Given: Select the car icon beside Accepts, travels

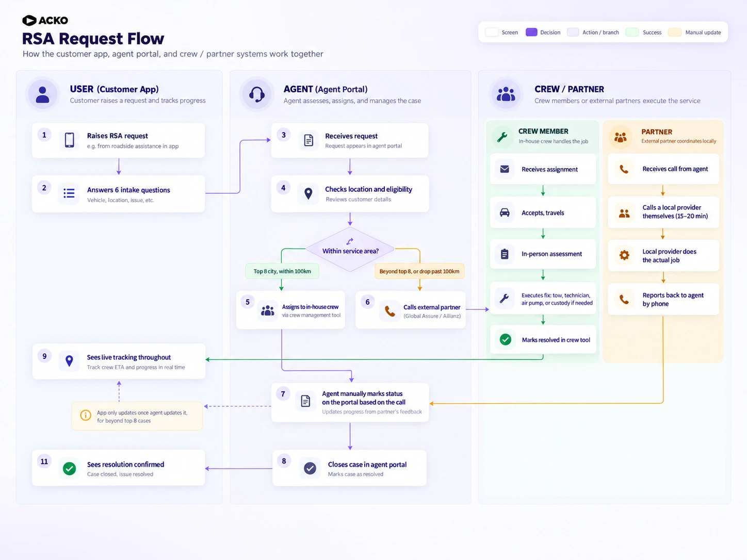Looking at the screenshot, I should (505, 212).
